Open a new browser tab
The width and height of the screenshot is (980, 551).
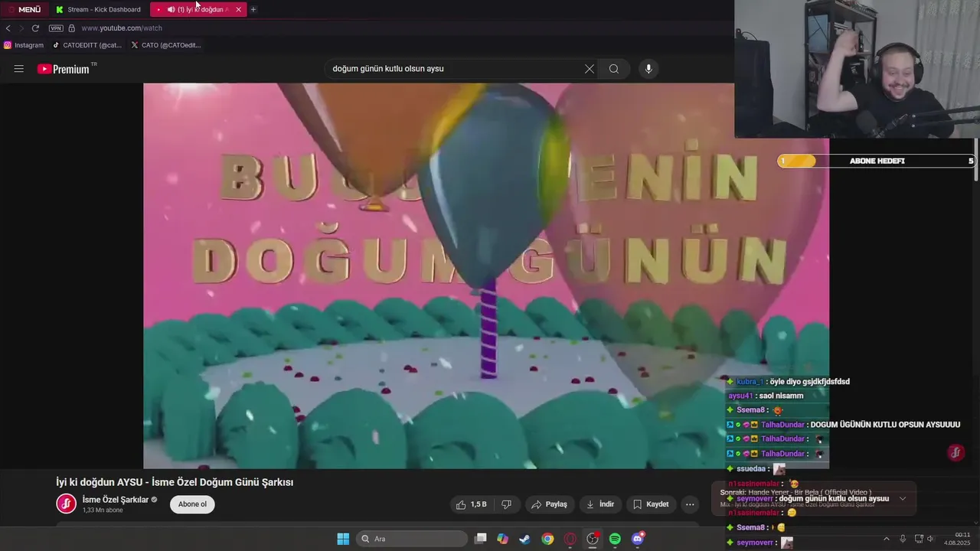(253, 9)
